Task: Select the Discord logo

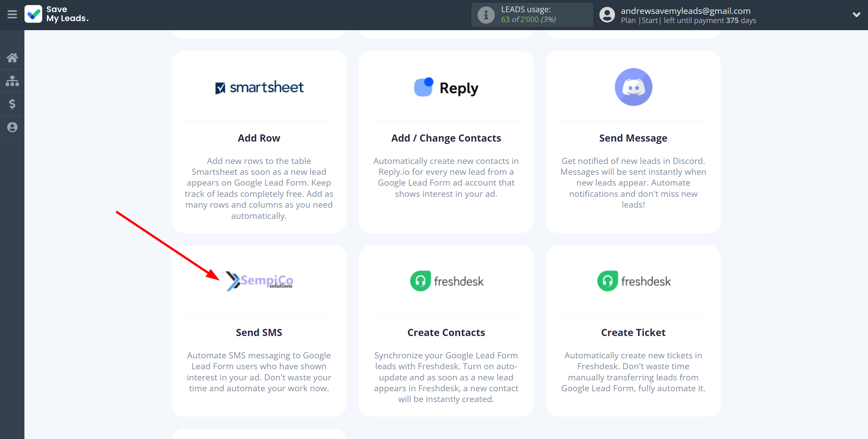Action: [x=633, y=87]
